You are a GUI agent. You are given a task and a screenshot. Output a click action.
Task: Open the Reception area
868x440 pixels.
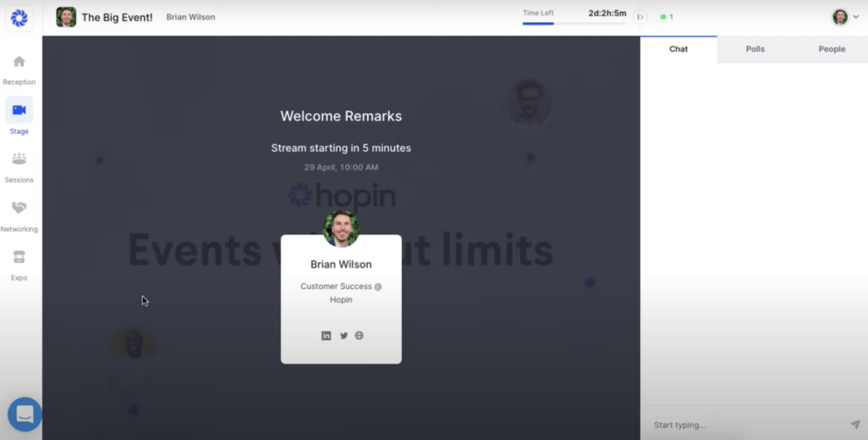tap(19, 70)
